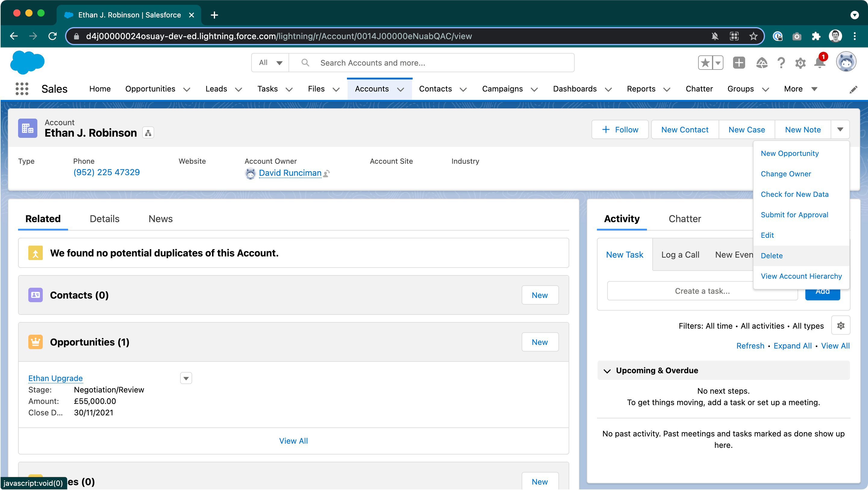
Task: Toggle the Follow button on account
Action: point(620,130)
